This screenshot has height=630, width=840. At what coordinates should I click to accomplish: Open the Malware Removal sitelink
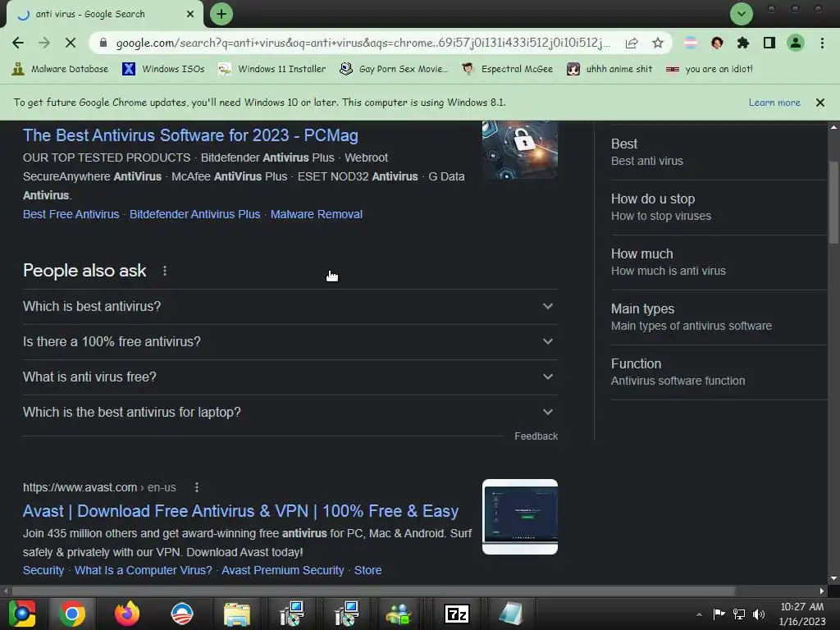point(316,214)
